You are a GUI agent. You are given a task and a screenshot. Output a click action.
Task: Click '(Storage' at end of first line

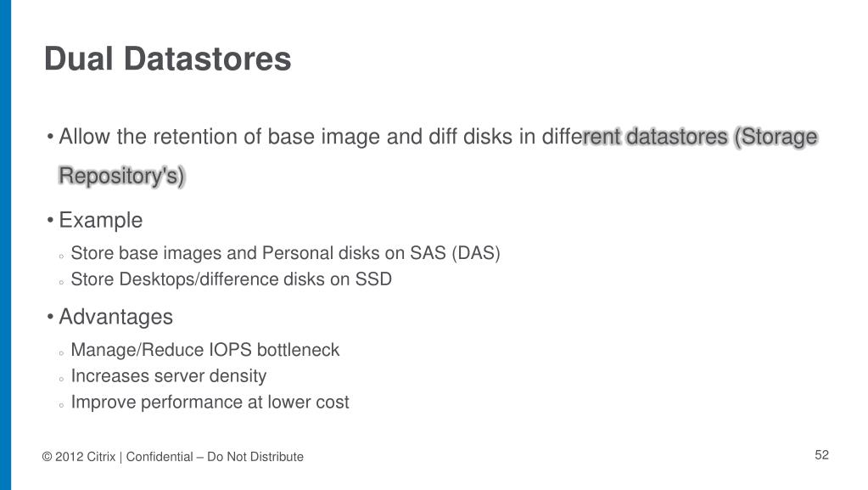pos(776,137)
